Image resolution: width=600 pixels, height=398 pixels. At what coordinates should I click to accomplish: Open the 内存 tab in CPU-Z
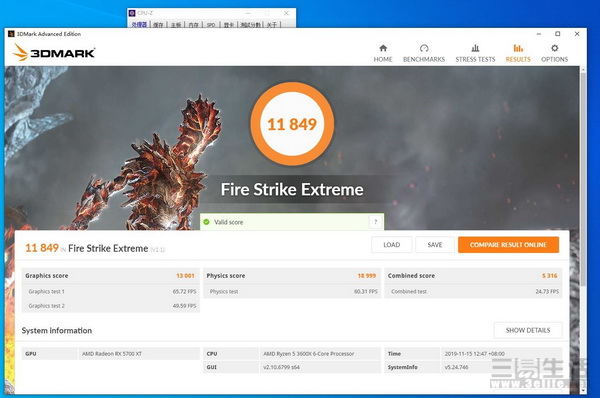click(194, 24)
